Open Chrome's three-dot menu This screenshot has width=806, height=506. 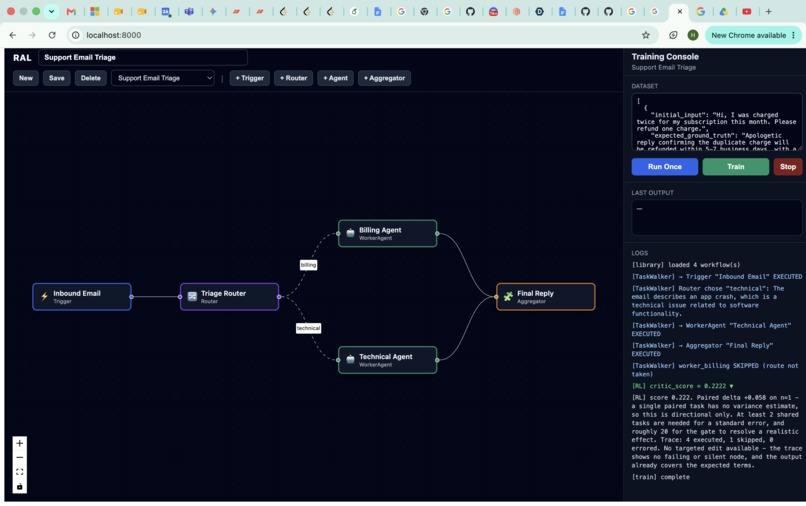[793, 35]
